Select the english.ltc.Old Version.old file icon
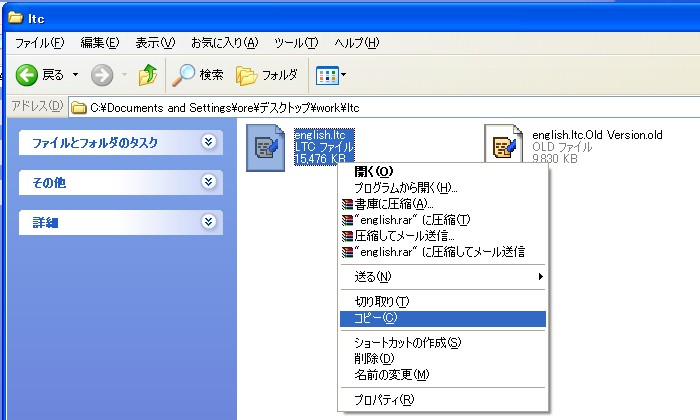This screenshot has width=700, height=420. pyautogui.click(x=504, y=144)
